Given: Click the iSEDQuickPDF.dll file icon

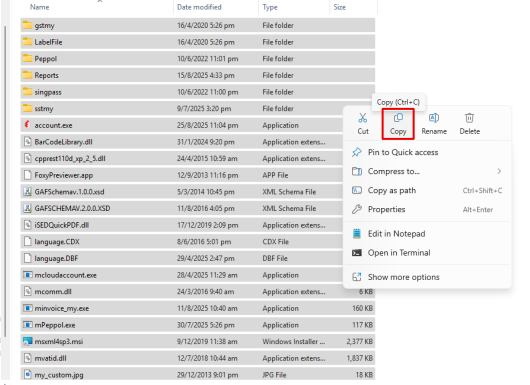Looking at the screenshot, I should pos(28,225).
